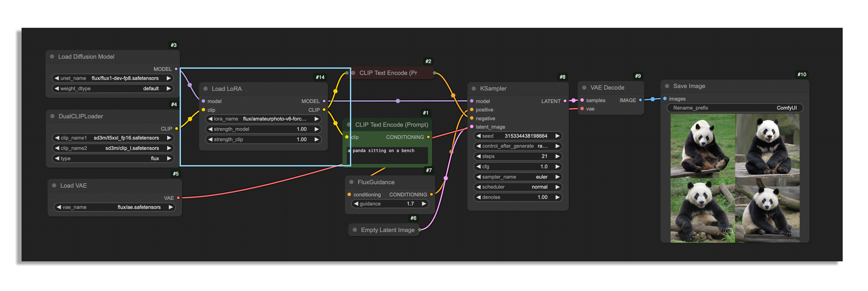868x291 pixels.
Task: Click the Empty Latent Image output port
Action: [x=420, y=230]
